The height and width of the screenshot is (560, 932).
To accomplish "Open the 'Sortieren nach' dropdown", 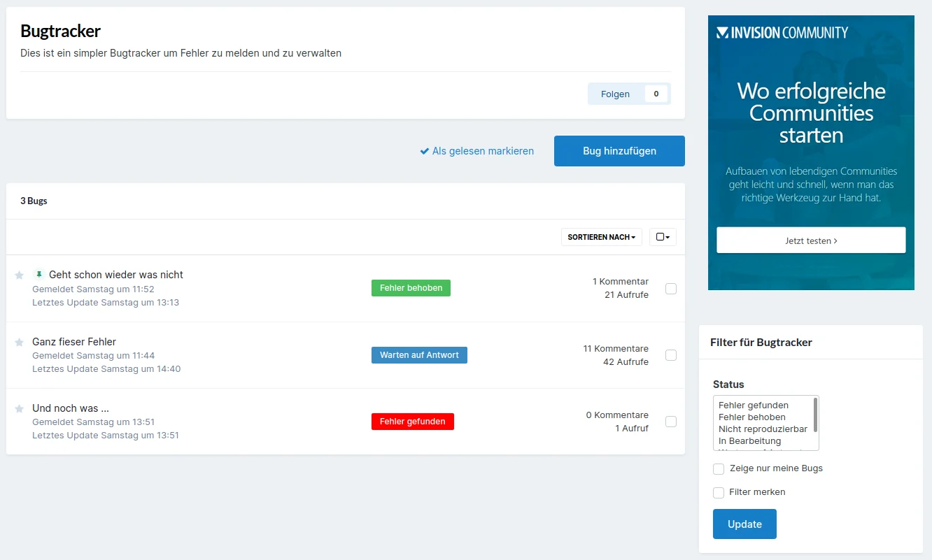I will coord(601,238).
